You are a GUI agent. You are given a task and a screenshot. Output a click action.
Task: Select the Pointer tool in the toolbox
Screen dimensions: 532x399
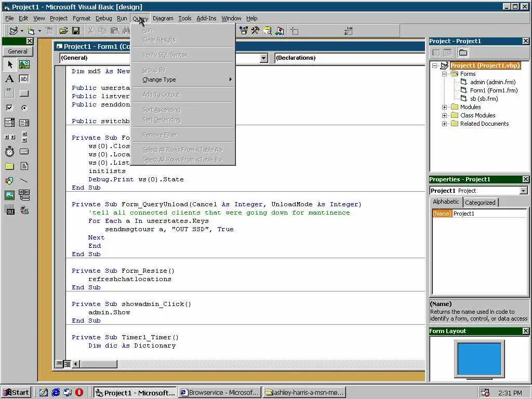tap(10, 64)
